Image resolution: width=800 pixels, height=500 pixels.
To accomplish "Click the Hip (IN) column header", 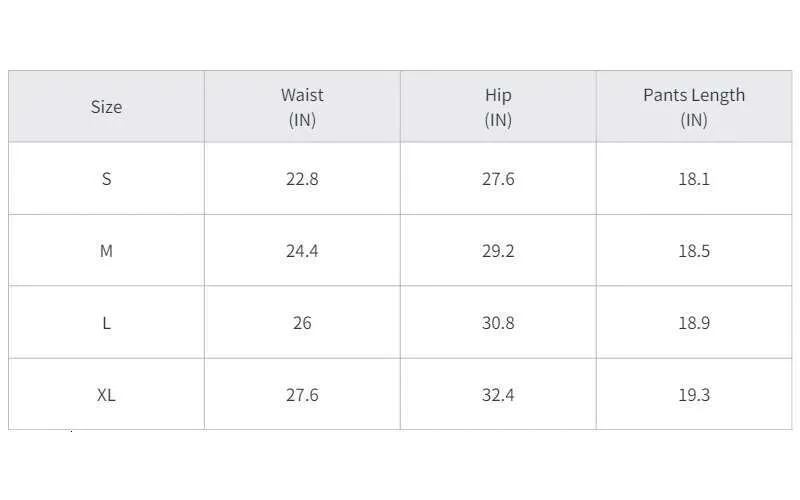I will click(x=498, y=107).
